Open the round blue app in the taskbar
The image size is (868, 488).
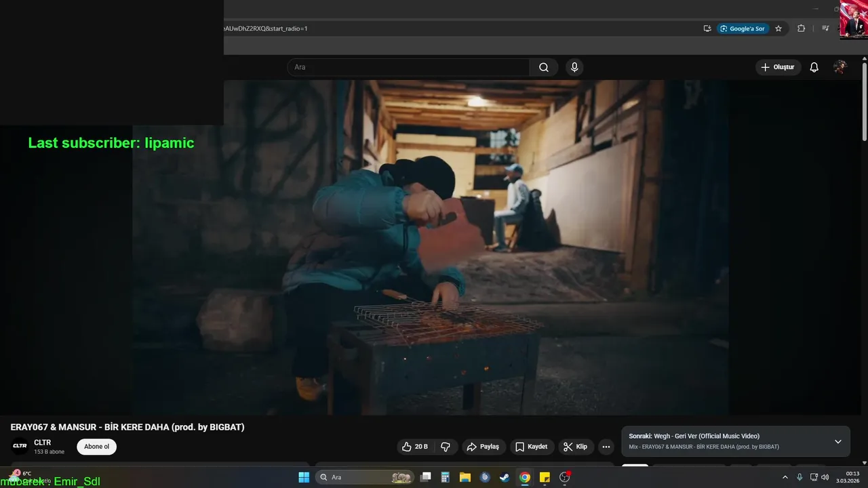pyautogui.click(x=485, y=477)
